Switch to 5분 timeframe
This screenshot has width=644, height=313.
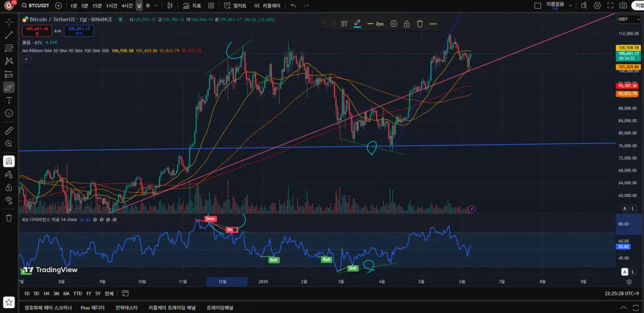[85, 5]
